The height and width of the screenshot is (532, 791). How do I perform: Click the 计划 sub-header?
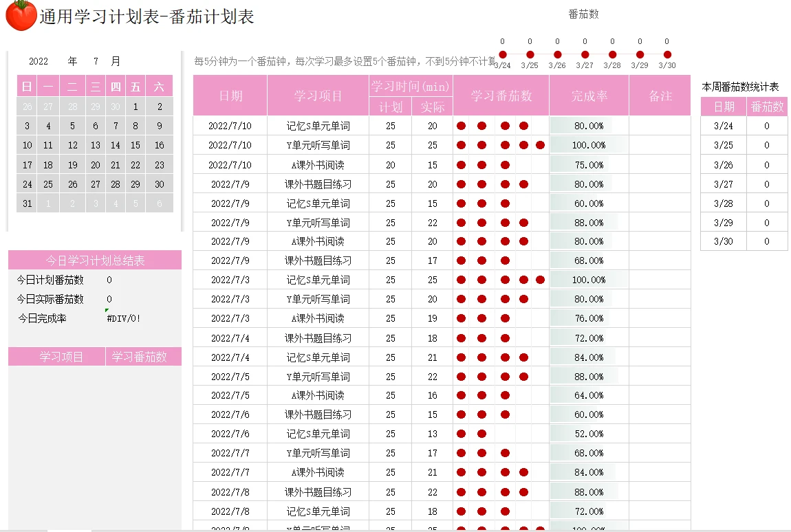[391, 107]
